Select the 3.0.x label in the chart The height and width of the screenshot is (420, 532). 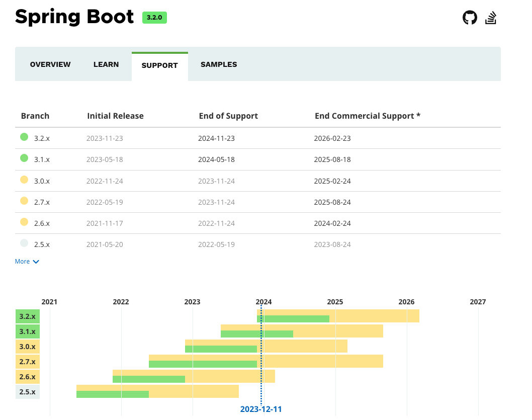(x=27, y=347)
